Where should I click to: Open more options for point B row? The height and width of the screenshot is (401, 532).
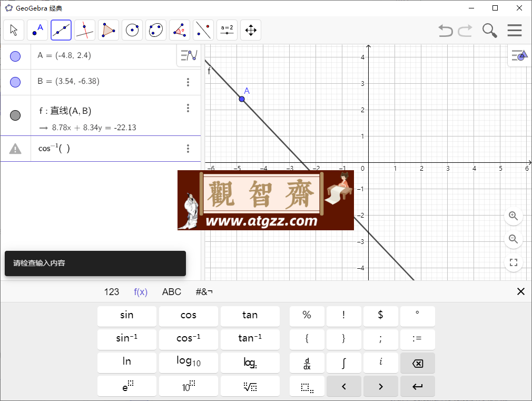(x=188, y=82)
